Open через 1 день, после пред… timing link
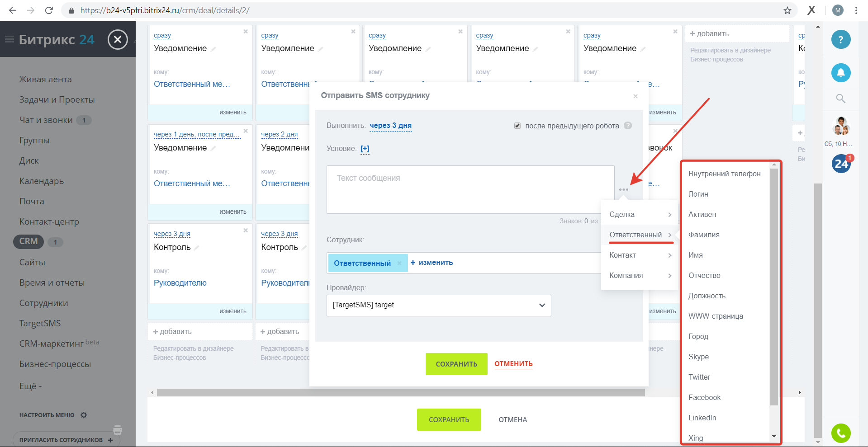Image resolution: width=868 pixels, height=447 pixels. coord(197,134)
